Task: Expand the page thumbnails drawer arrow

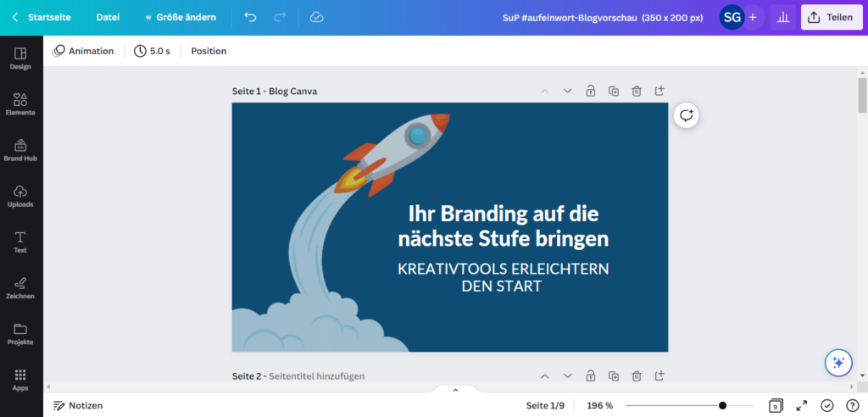Action: click(x=455, y=390)
